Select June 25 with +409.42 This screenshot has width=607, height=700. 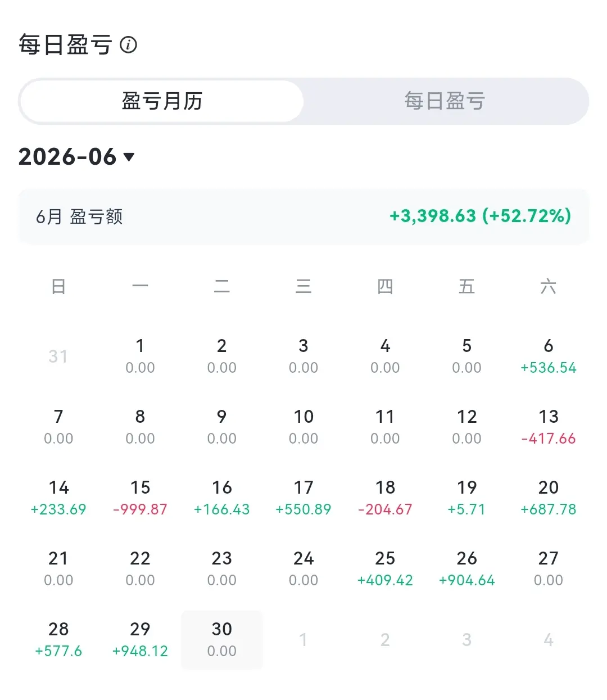(x=385, y=569)
